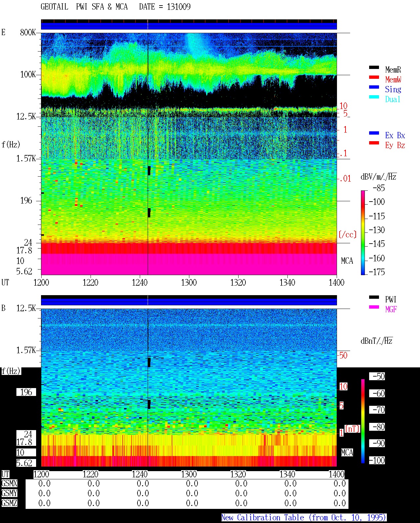Select the blue Sing legend swatch
This screenshot has height=523, width=420.
click(x=374, y=87)
